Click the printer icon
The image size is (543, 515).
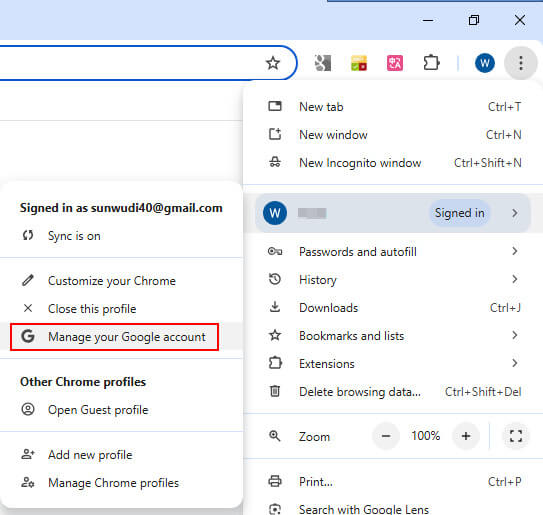click(x=275, y=481)
